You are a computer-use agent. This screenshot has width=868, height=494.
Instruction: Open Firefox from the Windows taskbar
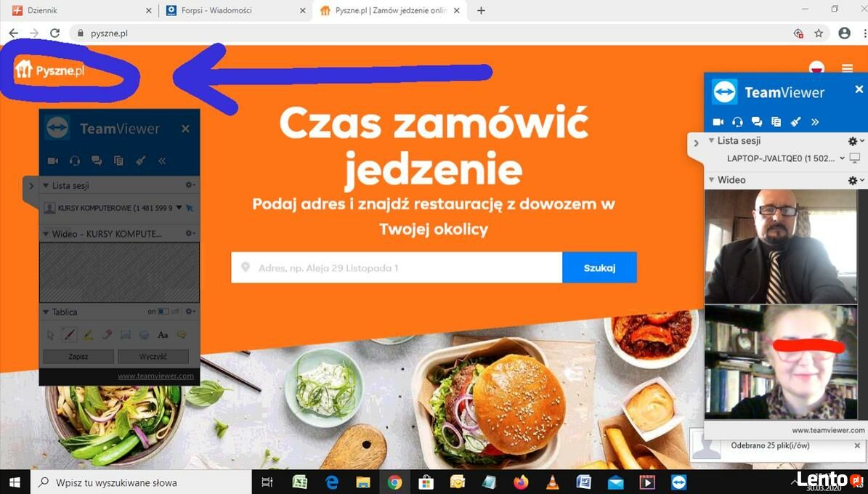click(x=521, y=482)
